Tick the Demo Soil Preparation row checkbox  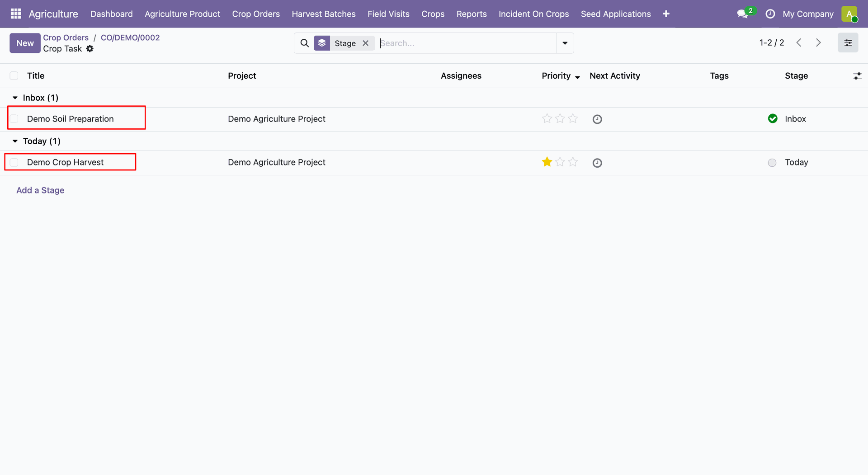(14, 119)
